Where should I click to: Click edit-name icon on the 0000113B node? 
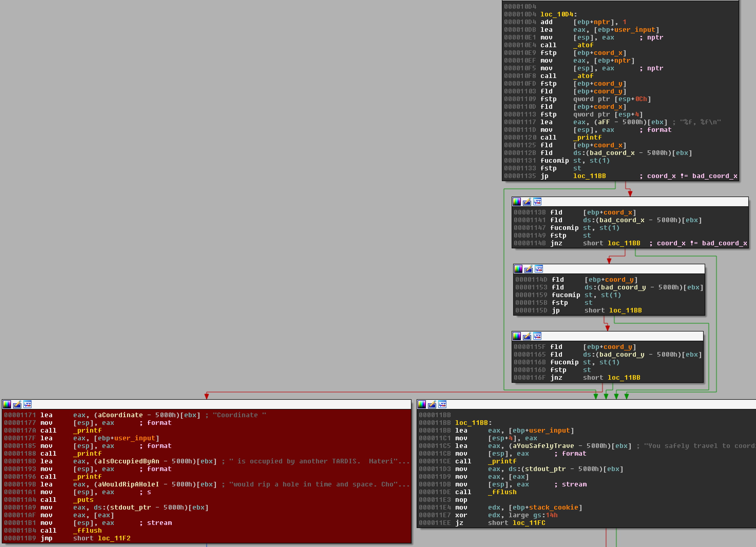(x=527, y=202)
